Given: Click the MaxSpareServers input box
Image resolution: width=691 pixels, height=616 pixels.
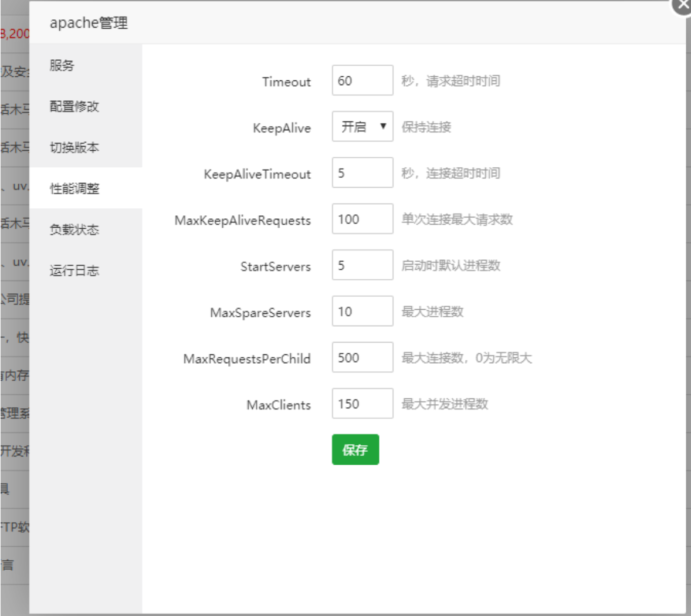Looking at the screenshot, I should pyautogui.click(x=362, y=312).
